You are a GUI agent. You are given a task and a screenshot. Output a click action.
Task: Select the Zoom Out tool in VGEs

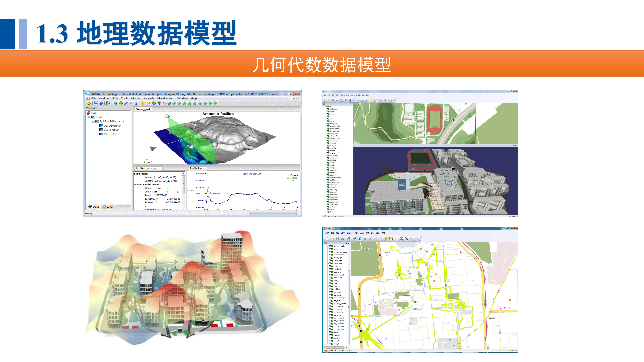tap(370, 239)
